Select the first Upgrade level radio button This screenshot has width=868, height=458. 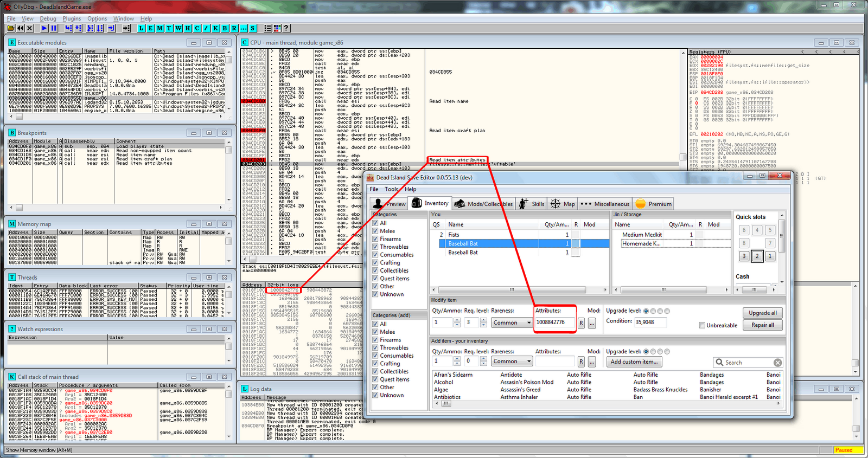[x=646, y=311]
